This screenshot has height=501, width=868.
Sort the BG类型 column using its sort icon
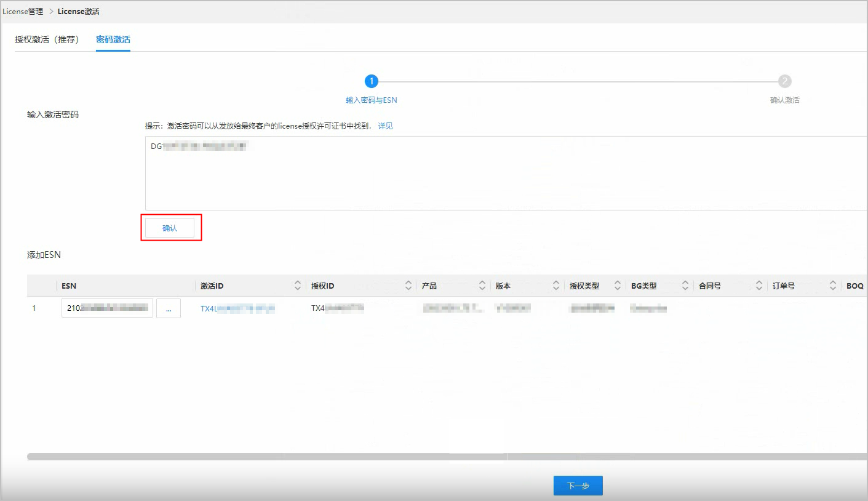685,285
